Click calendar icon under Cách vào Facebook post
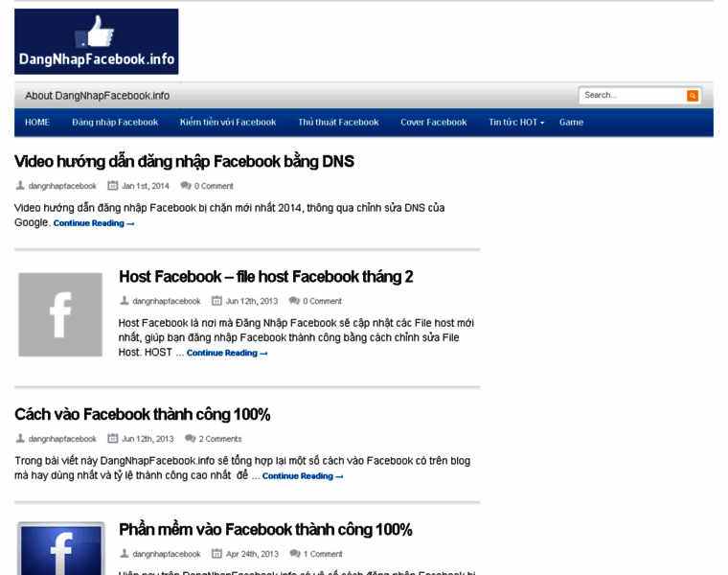Screen dimensions: 728x575 pos(112,439)
